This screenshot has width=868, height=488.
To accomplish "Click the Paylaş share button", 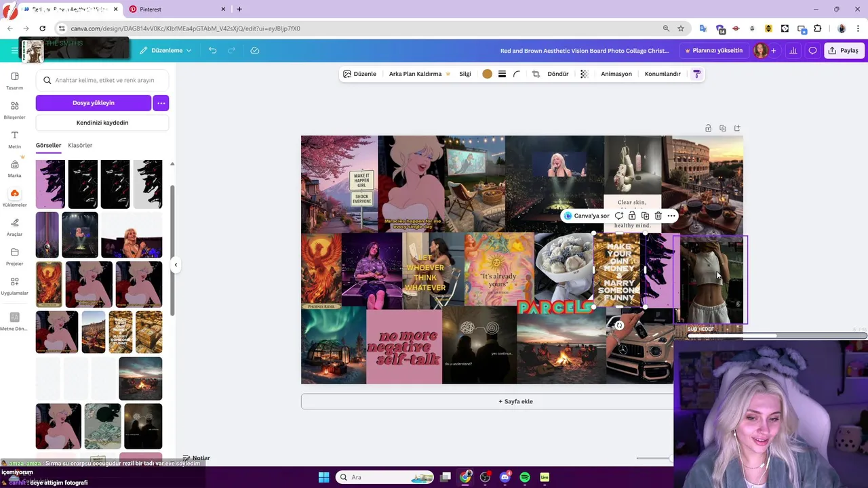I will [843, 50].
